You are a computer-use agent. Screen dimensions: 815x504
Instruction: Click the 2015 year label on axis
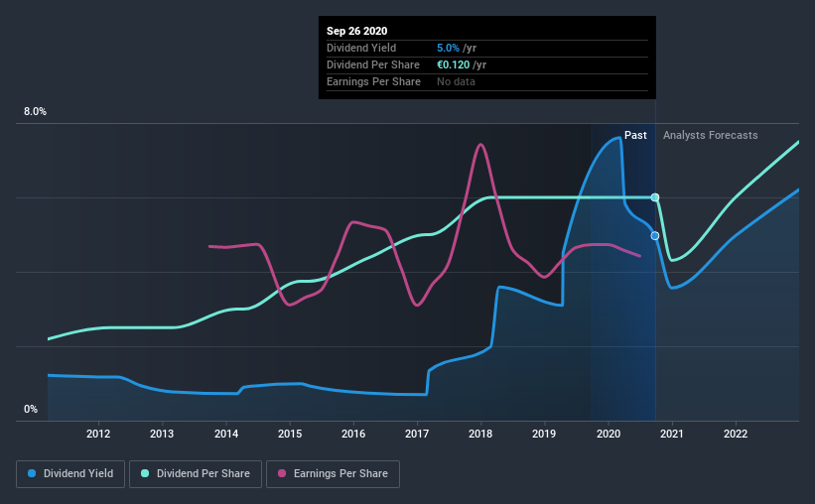[290, 434]
